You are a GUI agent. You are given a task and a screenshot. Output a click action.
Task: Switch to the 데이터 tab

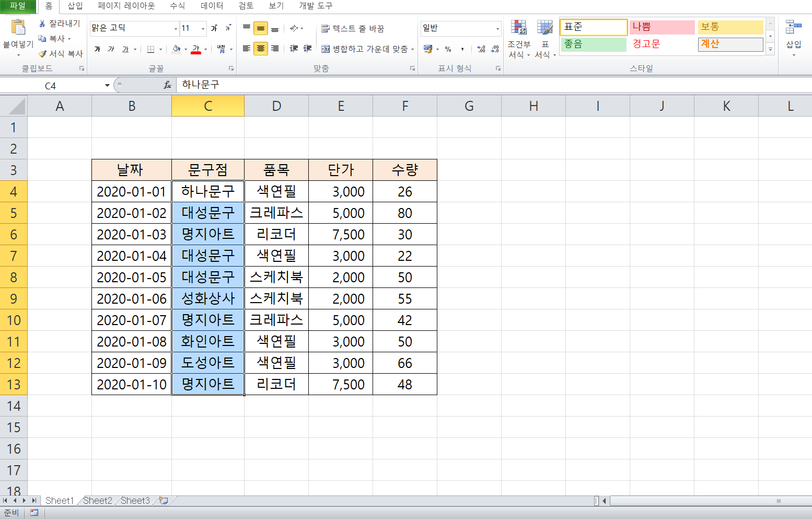point(212,6)
